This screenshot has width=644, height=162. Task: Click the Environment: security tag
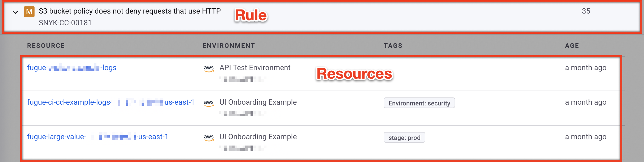tap(419, 103)
